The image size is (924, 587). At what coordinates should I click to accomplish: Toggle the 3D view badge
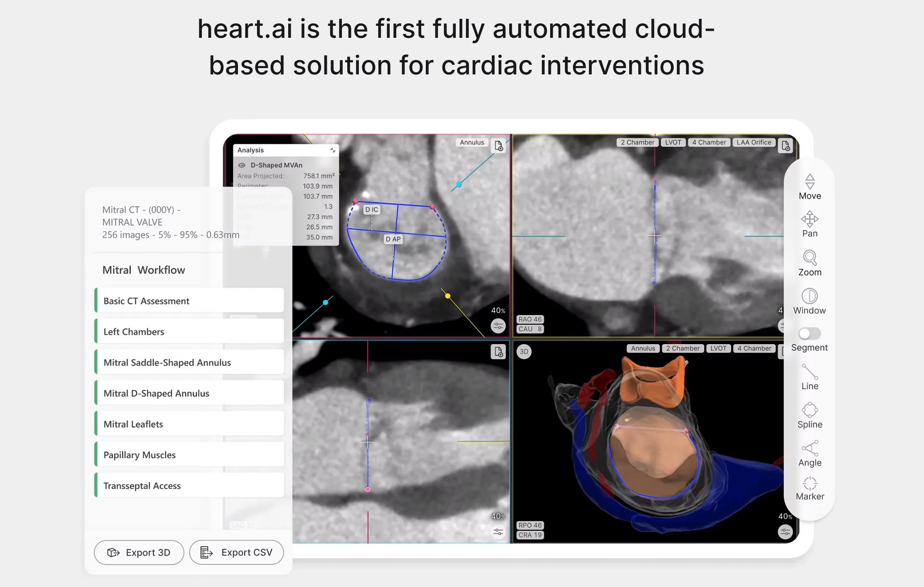coord(524,352)
